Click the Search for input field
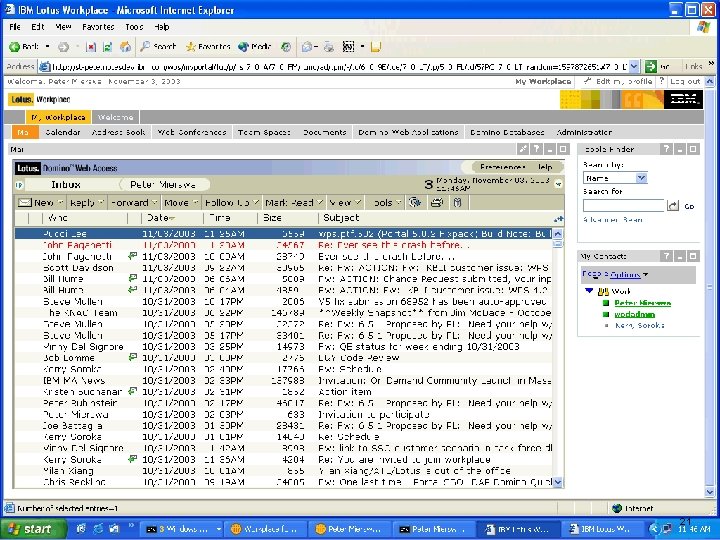The width and height of the screenshot is (720, 540). [x=623, y=205]
